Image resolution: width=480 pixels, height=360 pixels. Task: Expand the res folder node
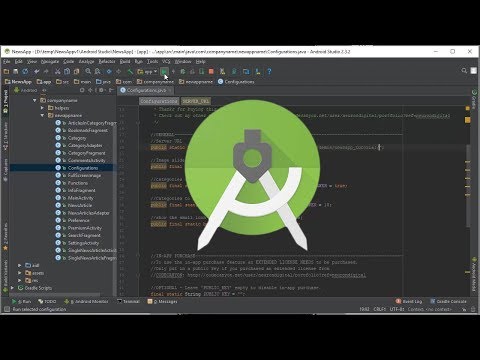tap(20, 280)
